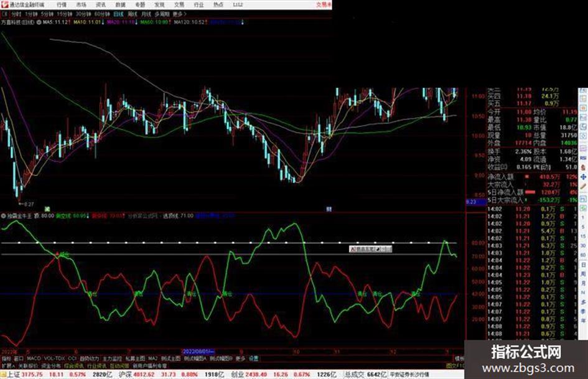The height and width of the screenshot is (379, 588).
Task: Click the 'N' period icon in right sidebar
Action: tap(583, 292)
